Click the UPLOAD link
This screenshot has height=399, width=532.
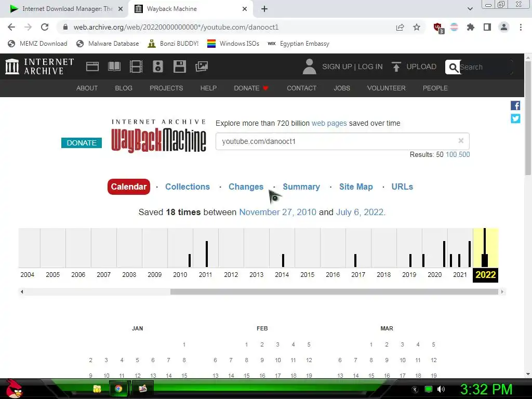point(421,66)
